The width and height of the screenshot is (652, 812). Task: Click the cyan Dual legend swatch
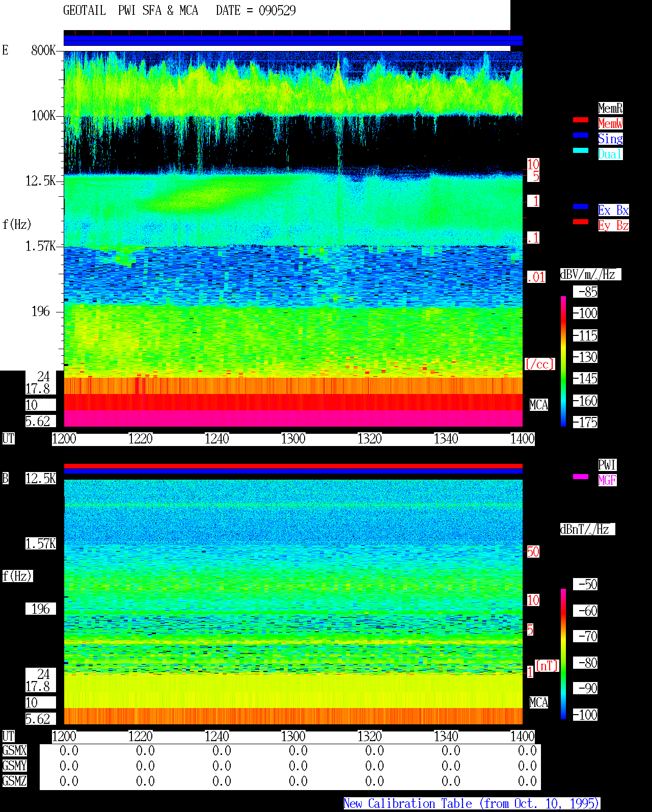click(581, 150)
